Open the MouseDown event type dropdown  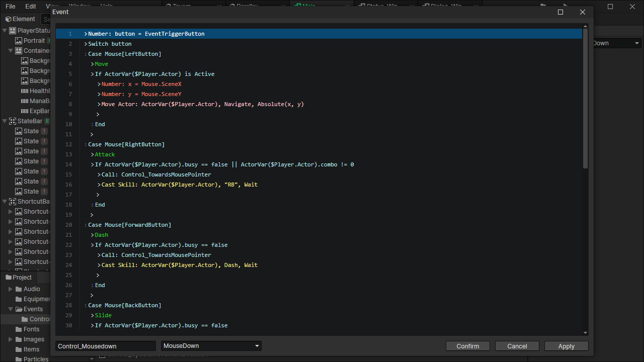pyautogui.click(x=211, y=346)
